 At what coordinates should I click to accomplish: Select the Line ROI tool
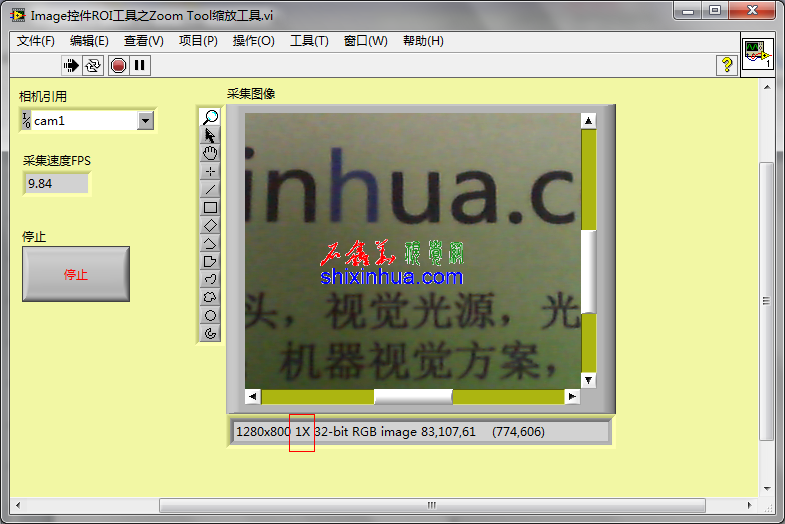(x=210, y=189)
